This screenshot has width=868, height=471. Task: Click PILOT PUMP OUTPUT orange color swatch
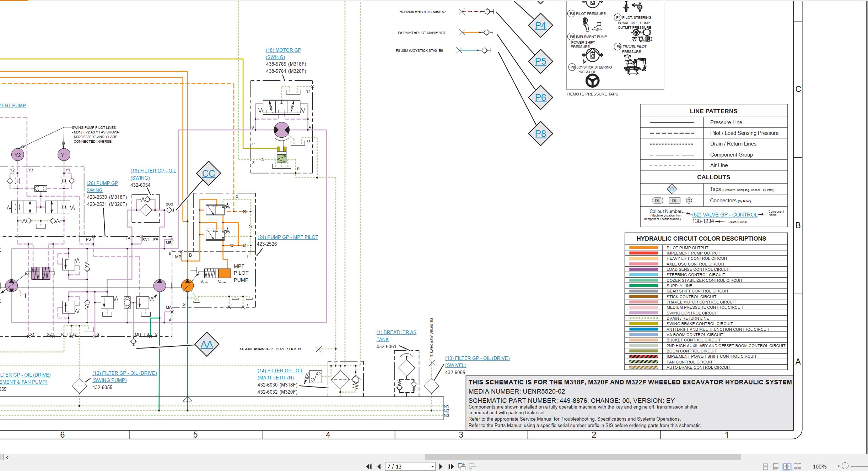(643, 248)
